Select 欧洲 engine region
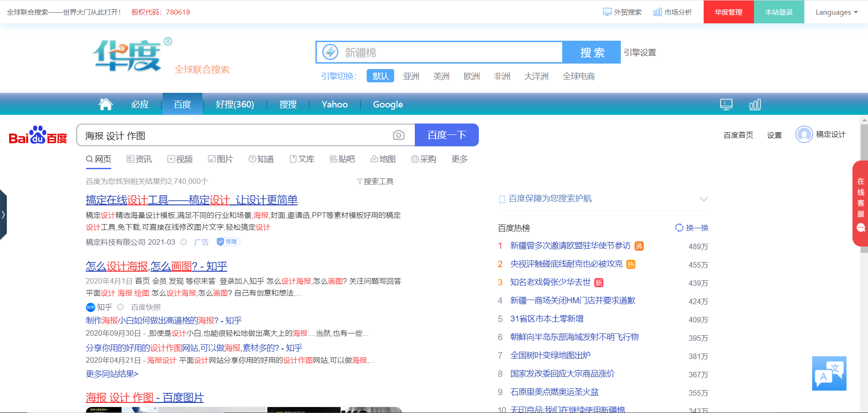The height and width of the screenshot is (413, 868). [x=472, y=76]
